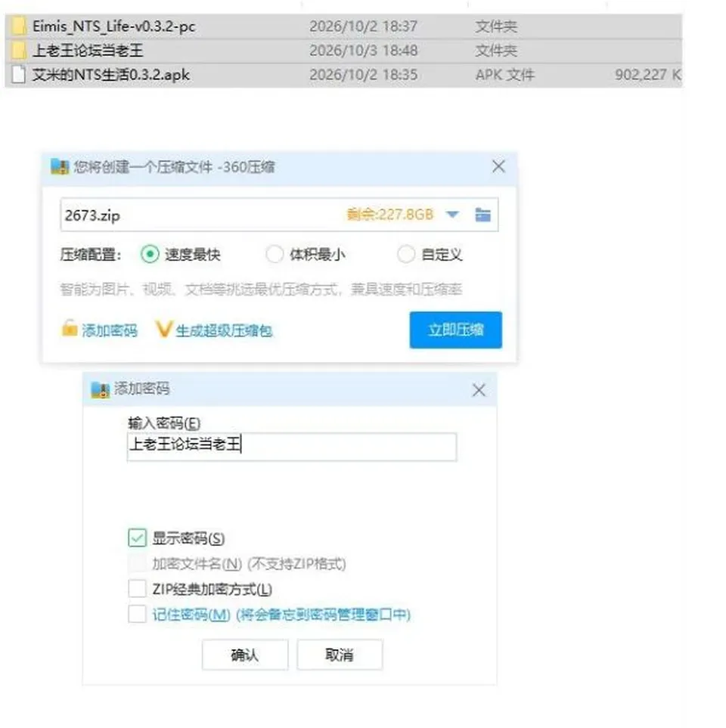Image resolution: width=726 pixels, height=728 pixels.
Task: Click the 压缩配置 label
Action: coord(91,255)
